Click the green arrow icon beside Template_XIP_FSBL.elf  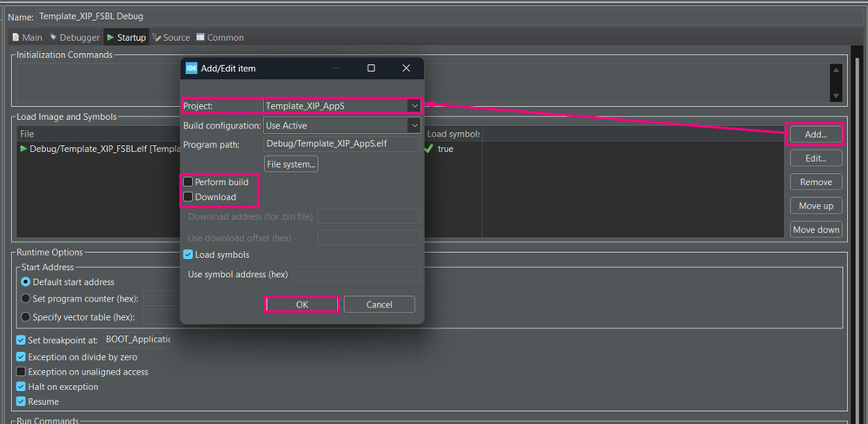23,149
